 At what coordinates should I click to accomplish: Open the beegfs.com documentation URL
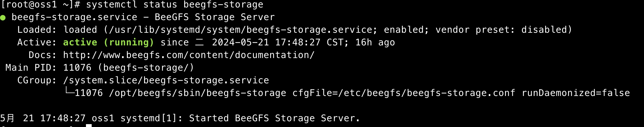(x=189, y=55)
